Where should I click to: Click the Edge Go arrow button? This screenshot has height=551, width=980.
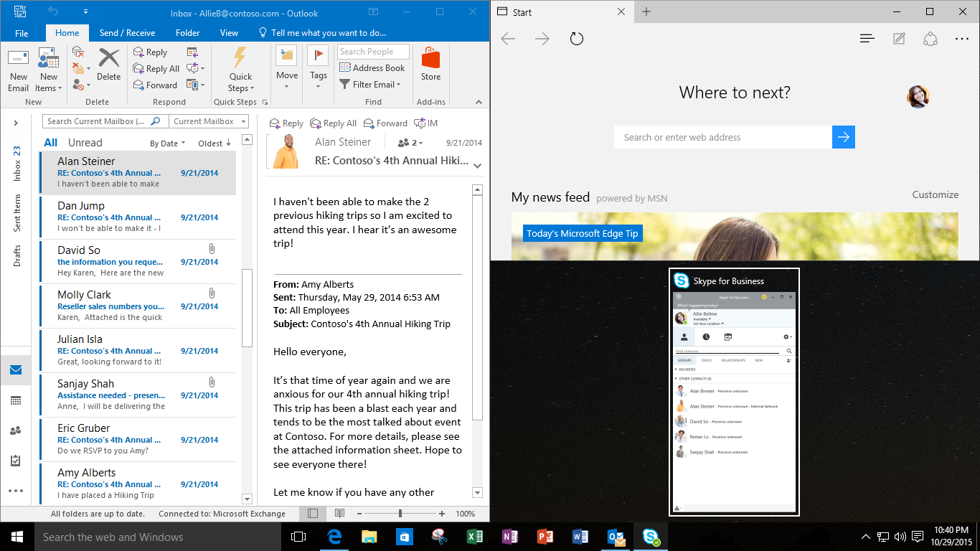[x=844, y=137]
